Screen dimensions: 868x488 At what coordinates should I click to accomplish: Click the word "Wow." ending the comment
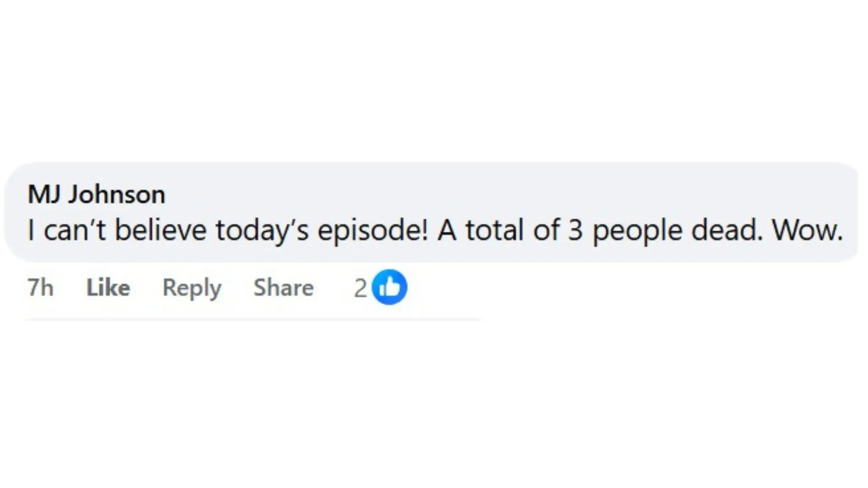pyautogui.click(x=807, y=230)
